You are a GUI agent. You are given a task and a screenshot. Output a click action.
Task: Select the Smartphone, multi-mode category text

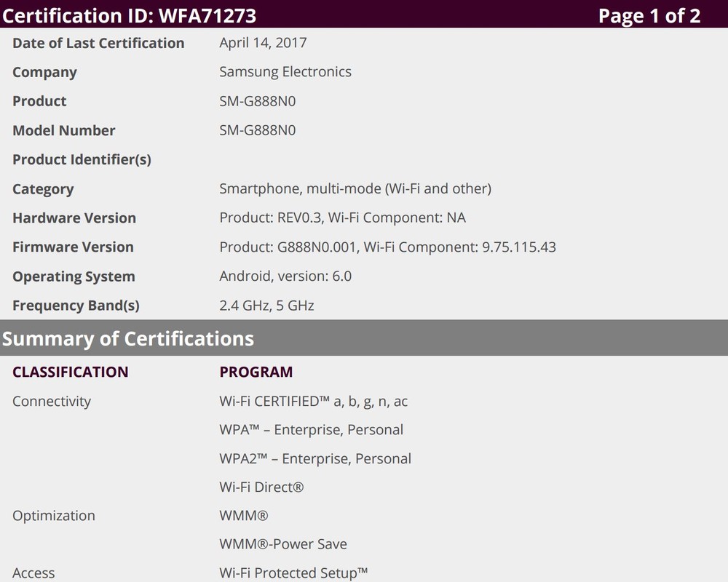coord(355,189)
